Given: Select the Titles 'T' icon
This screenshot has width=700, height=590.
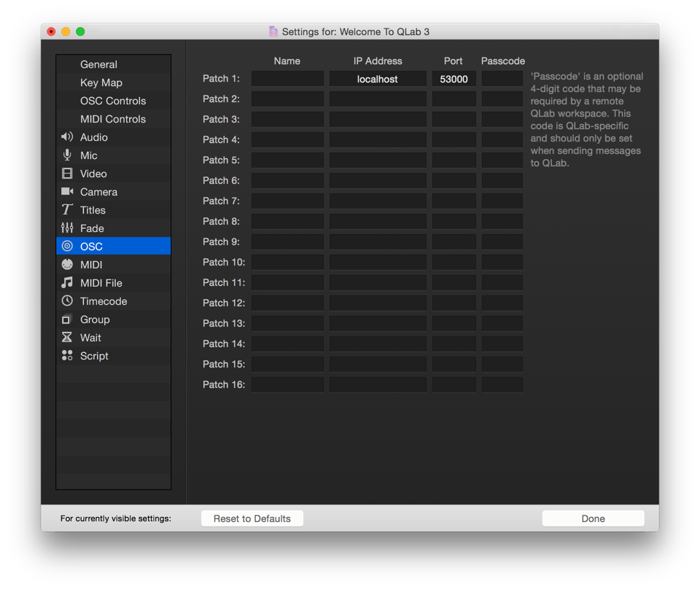Looking at the screenshot, I should [67, 210].
